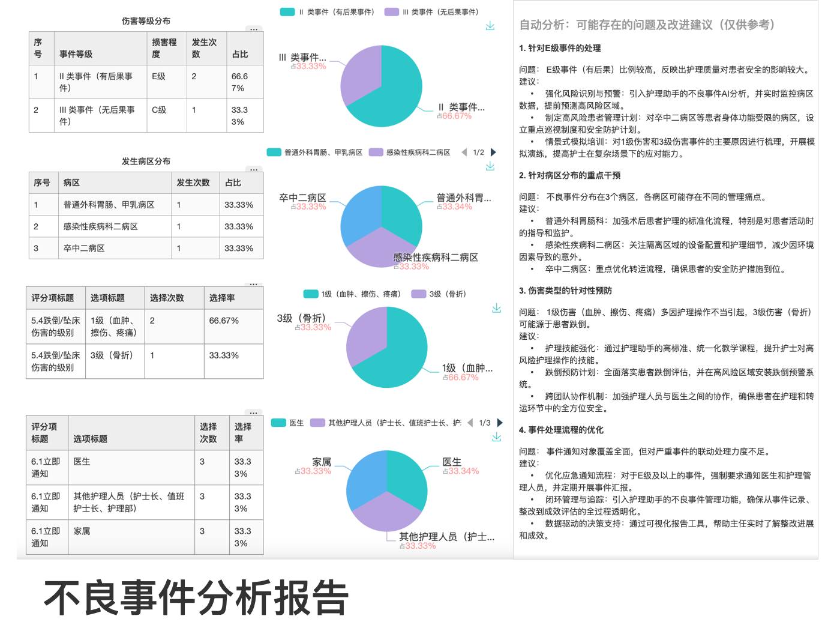Advance to next legend page of 1/3 legend
This screenshot has width=840, height=631.
coord(500,423)
